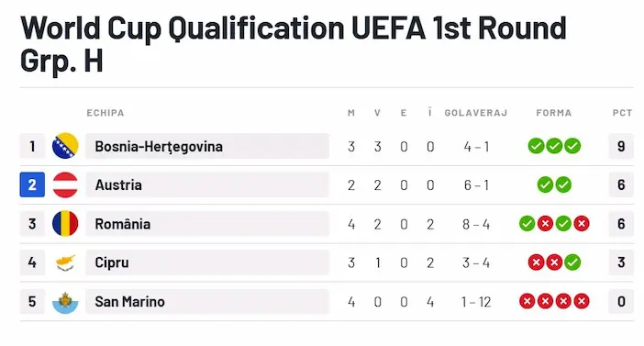Click Bosnia-Herțegovina's third green form checkmark
Image resolution: width=644 pixels, height=346 pixels.
[x=572, y=146]
